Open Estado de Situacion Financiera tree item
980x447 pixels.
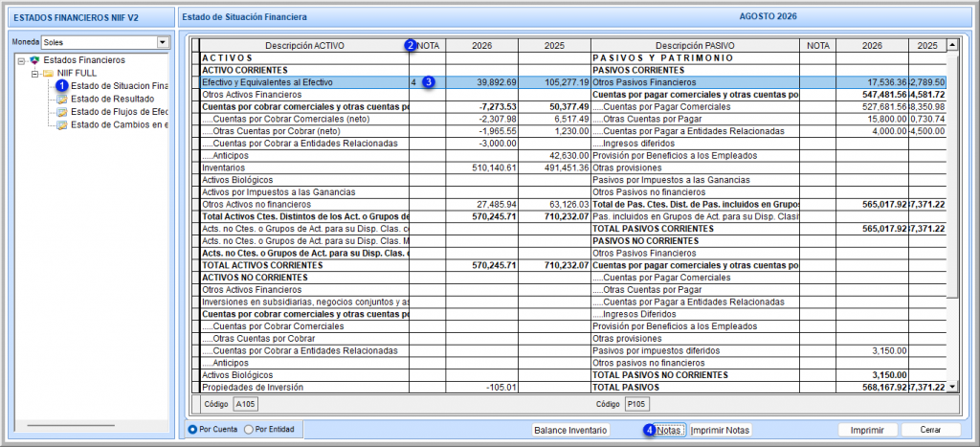[x=120, y=85]
